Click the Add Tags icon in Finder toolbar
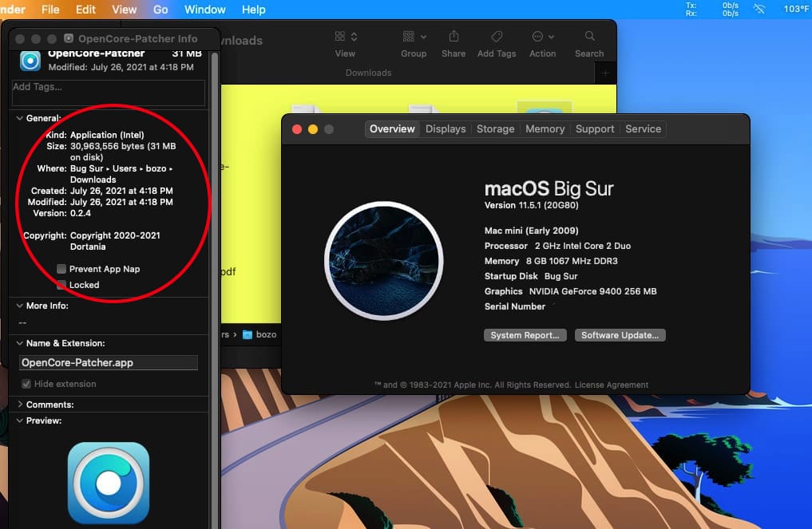Viewport: 812px width, 529px height. 497,36
